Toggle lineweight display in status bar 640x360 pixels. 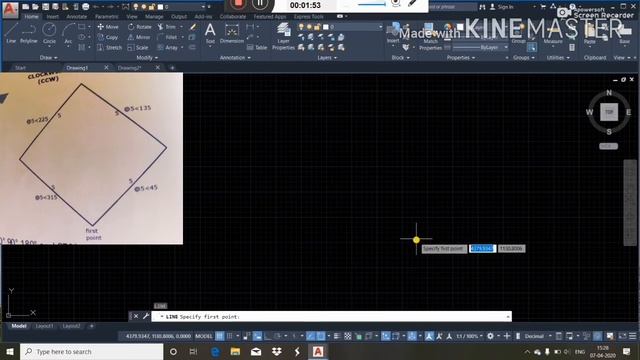click(337, 336)
